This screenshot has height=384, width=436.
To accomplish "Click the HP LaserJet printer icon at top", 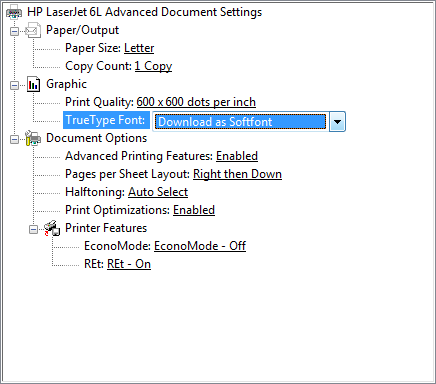I will pos(14,12).
